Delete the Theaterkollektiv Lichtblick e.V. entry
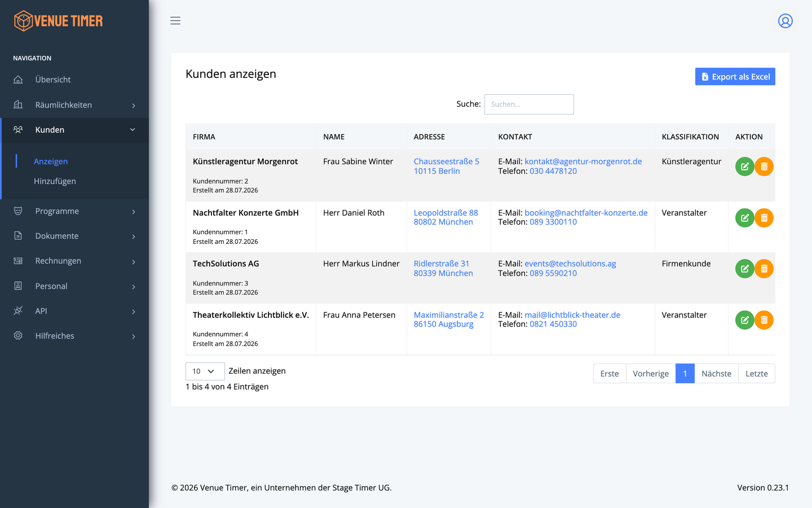812x508 pixels. (764, 320)
